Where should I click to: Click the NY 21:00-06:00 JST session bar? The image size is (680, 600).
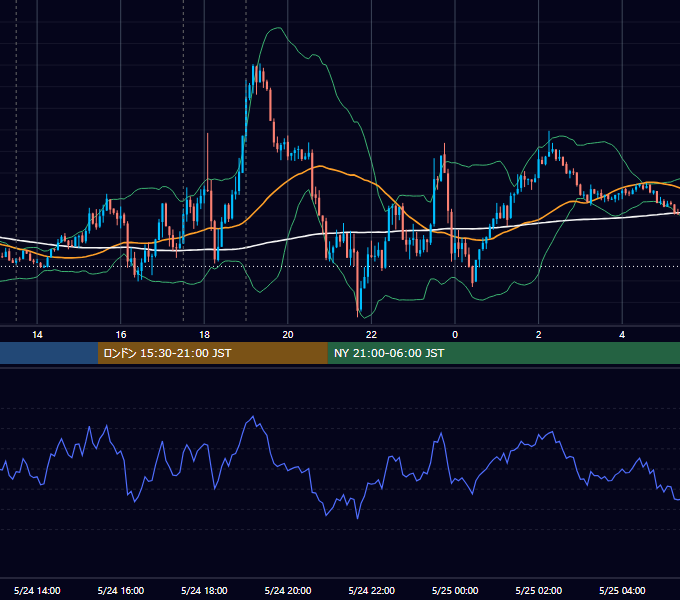click(503, 353)
